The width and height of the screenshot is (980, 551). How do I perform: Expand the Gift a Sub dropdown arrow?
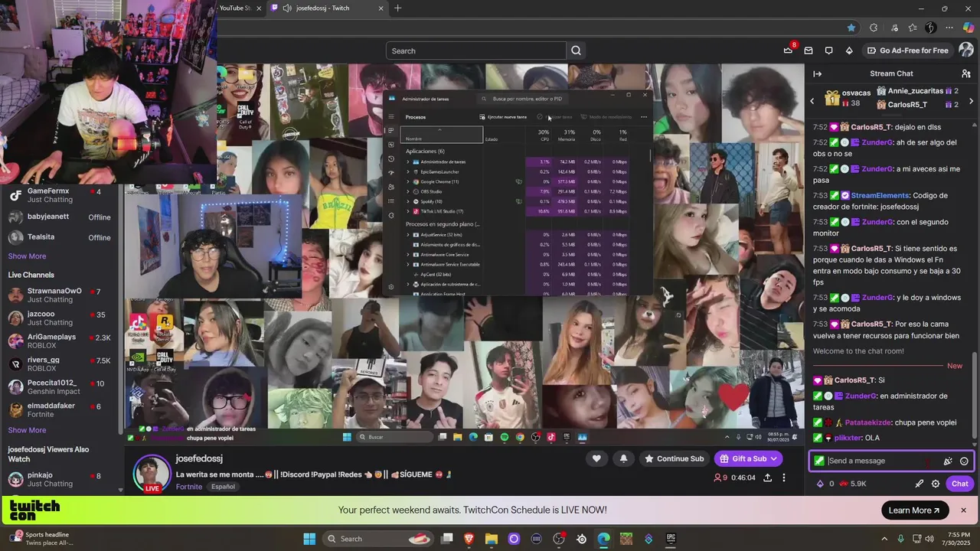773,458
